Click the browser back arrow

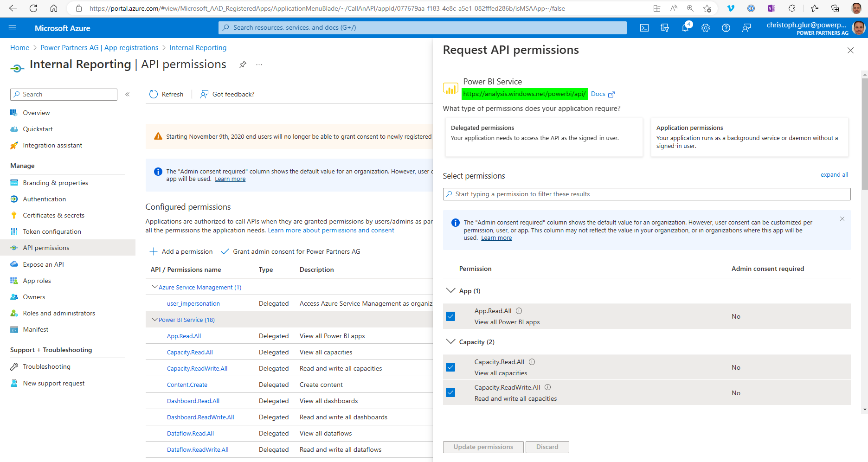pos(13,8)
